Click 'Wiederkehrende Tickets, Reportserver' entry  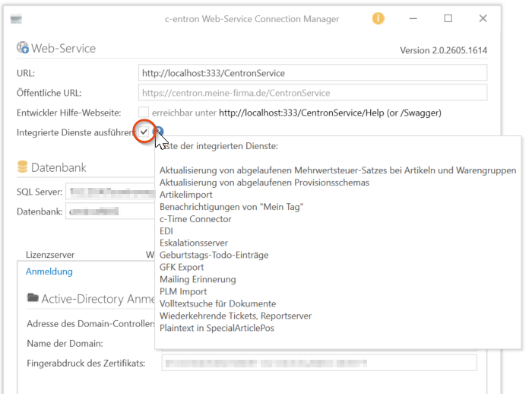tap(236, 316)
